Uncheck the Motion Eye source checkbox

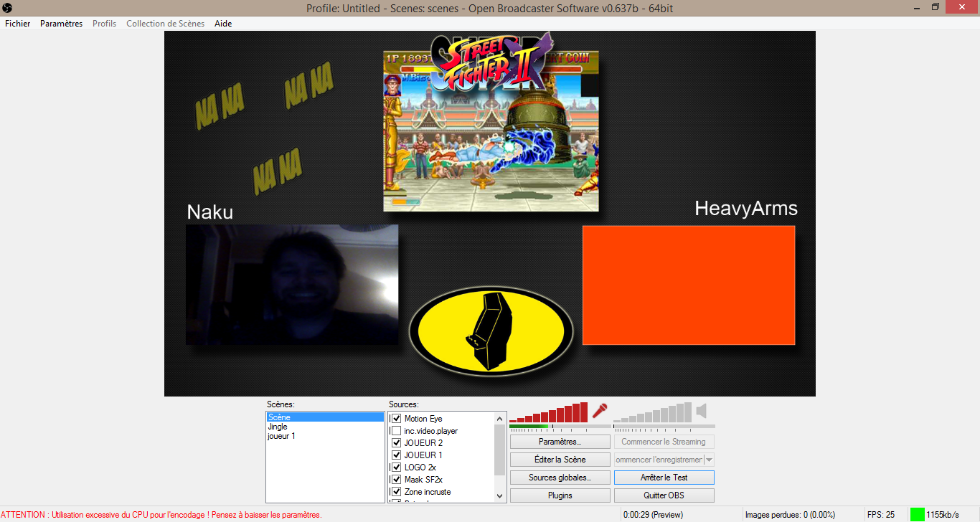pyautogui.click(x=396, y=419)
